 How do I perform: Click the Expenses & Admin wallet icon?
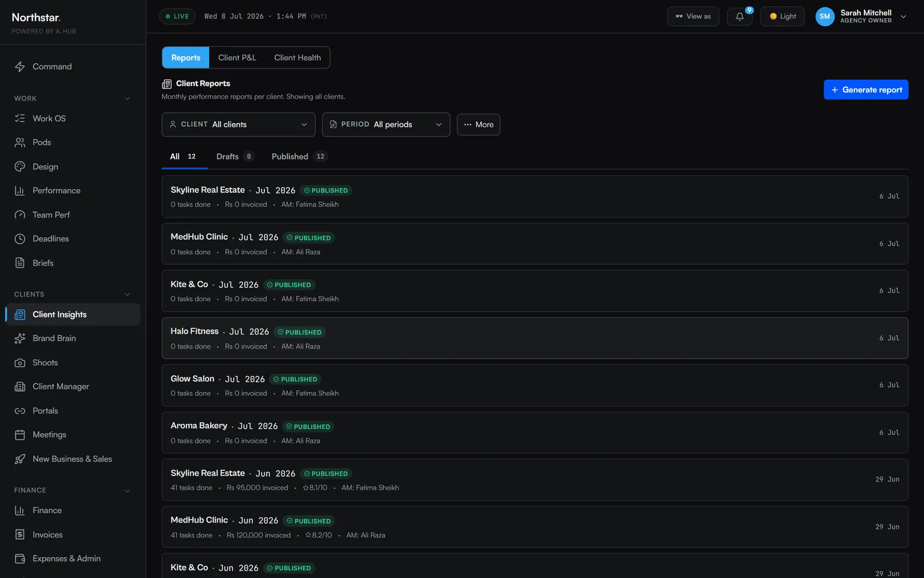pyautogui.click(x=20, y=559)
